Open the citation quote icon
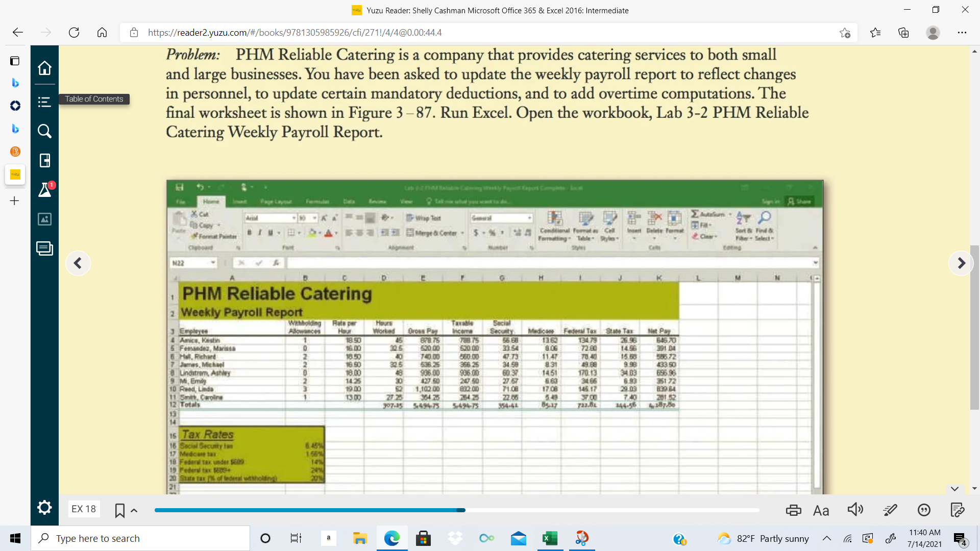The image size is (980, 551). 924,510
